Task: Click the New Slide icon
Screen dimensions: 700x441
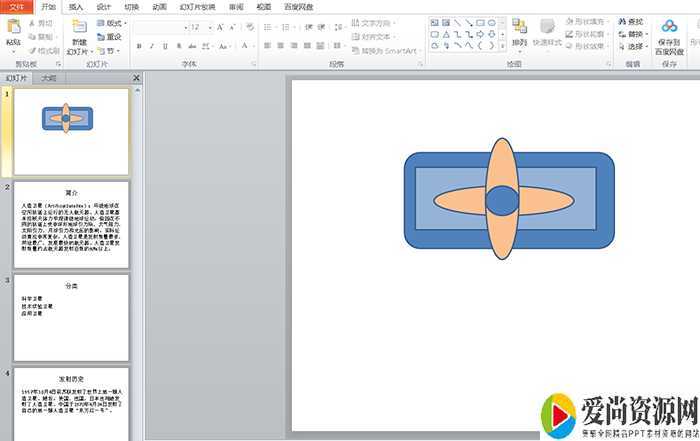Action: [x=79, y=27]
